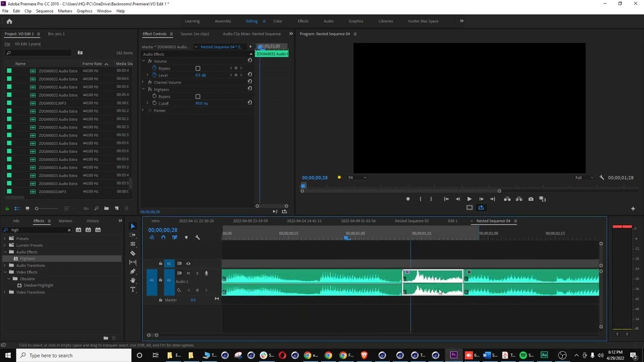Collapse the Volume effect properties
644x362 pixels.
pos(143,61)
